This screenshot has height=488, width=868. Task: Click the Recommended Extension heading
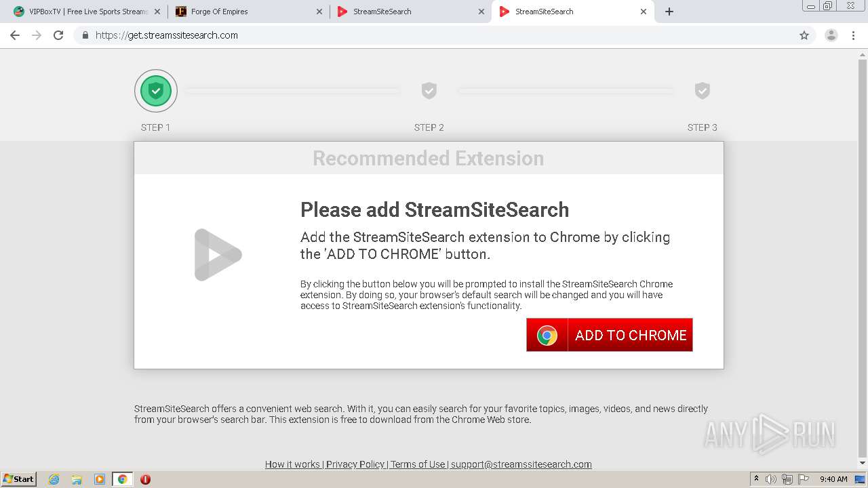[429, 158]
